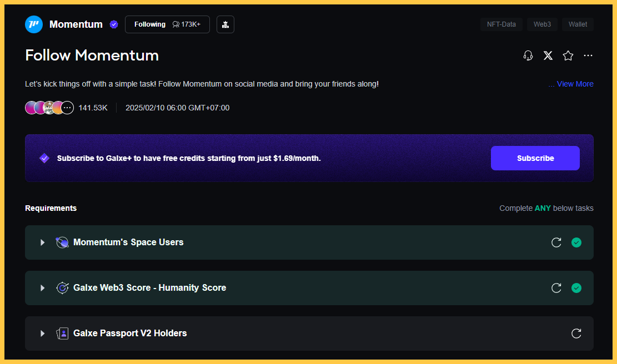Open the participant avatars ellipsis

68,107
